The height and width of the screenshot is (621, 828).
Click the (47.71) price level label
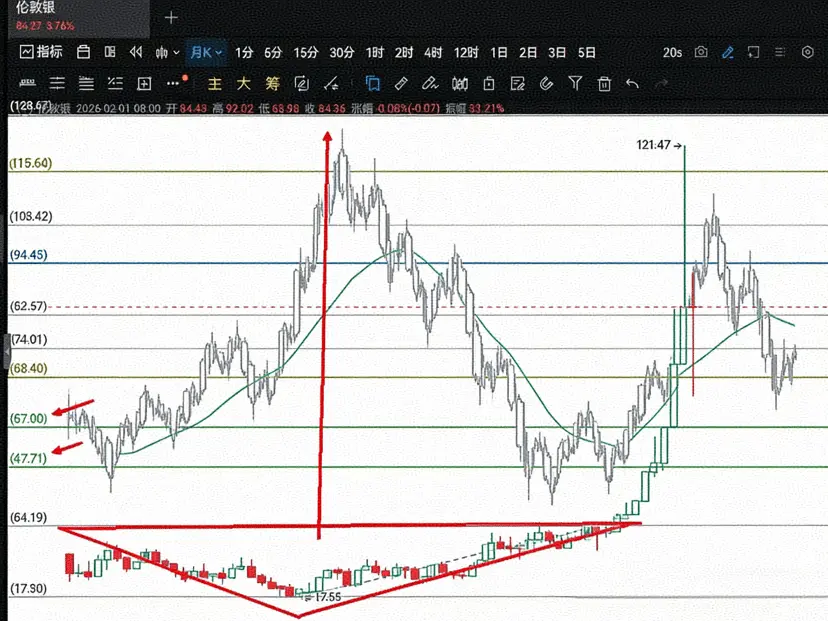point(29,458)
